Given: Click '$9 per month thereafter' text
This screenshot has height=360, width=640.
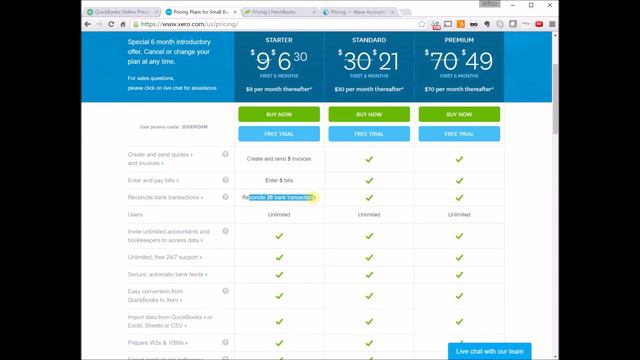Looking at the screenshot, I should [x=279, y=89].
